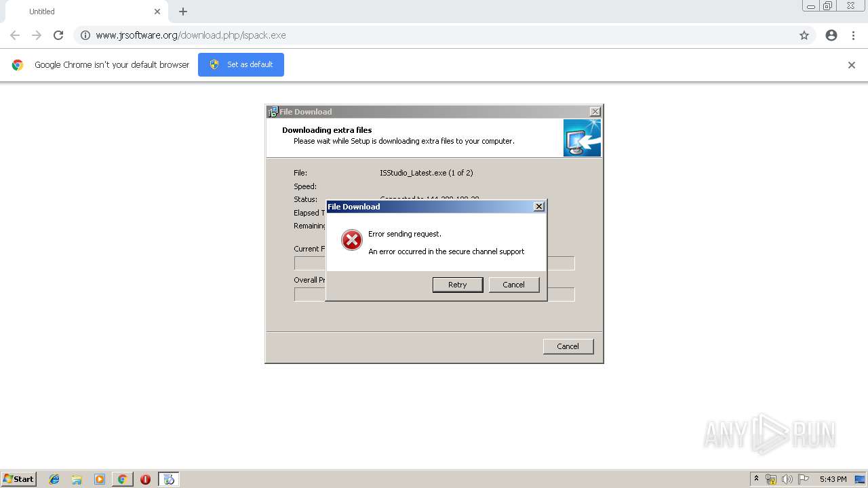
Task: Open network status tray icon
Action: 771,479
